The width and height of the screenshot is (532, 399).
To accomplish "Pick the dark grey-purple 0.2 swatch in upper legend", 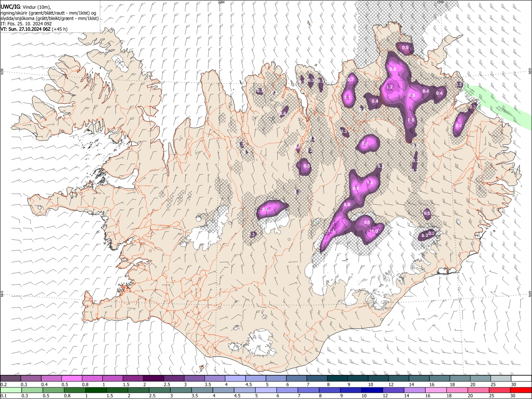I will 10,379.
